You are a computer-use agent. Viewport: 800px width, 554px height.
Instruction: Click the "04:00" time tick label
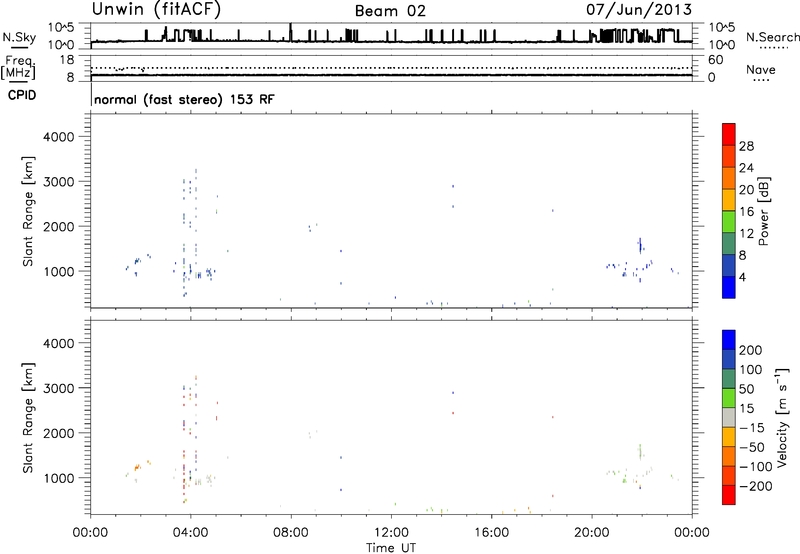point(191,533)
